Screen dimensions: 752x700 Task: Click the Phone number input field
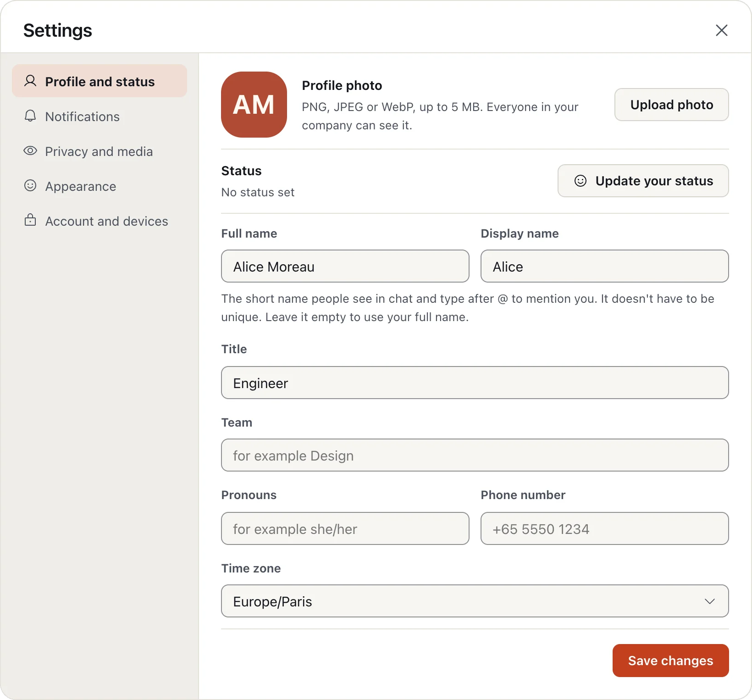(605, 528)
